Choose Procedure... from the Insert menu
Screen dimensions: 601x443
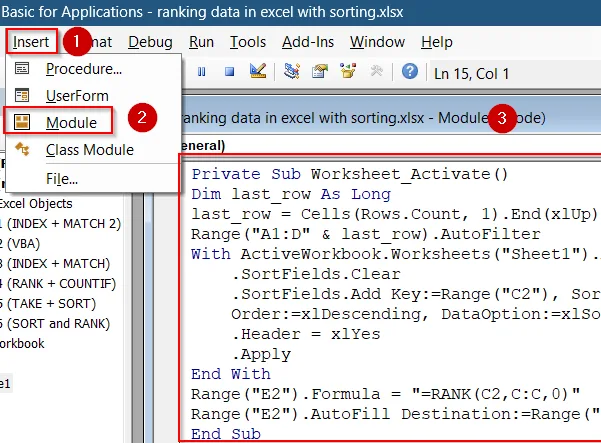93,69
